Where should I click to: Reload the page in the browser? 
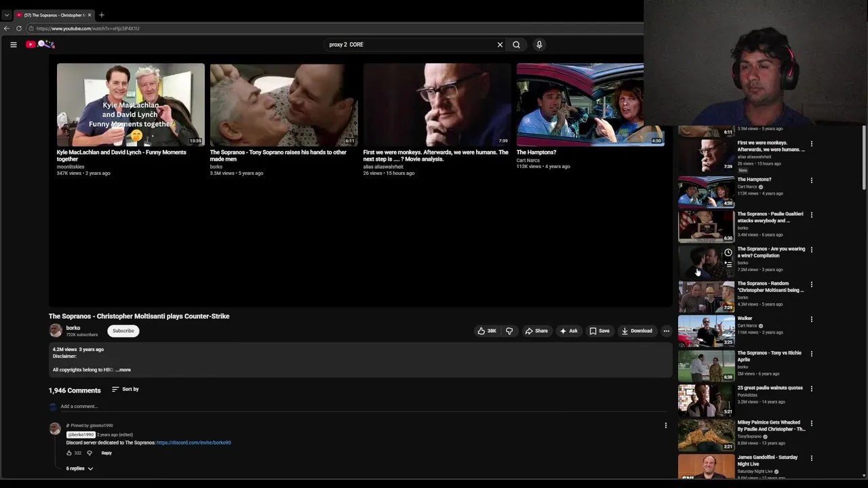19,28
